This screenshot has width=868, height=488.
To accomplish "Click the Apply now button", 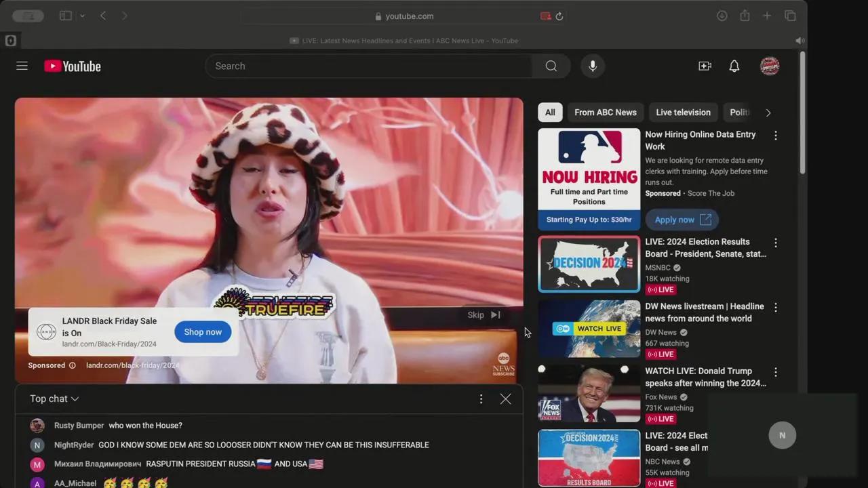I will pyautogui.click(x=682, y=220).
